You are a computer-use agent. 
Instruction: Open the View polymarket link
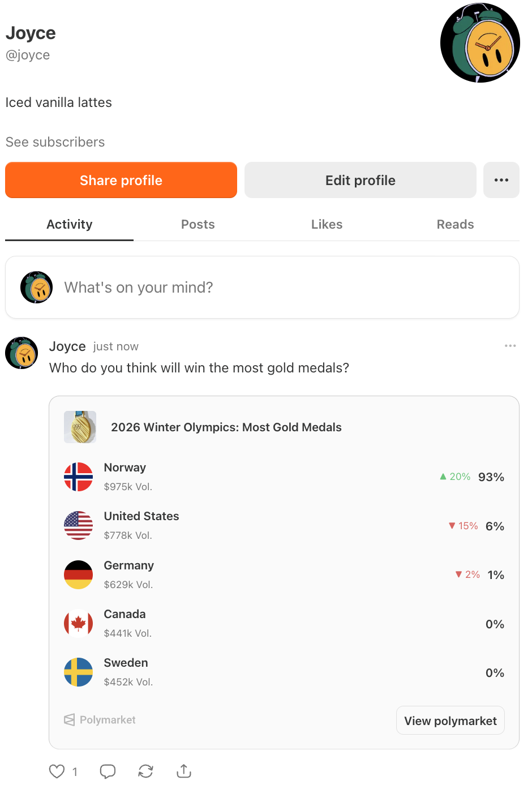pyautogui.click(x=450, y=721)
